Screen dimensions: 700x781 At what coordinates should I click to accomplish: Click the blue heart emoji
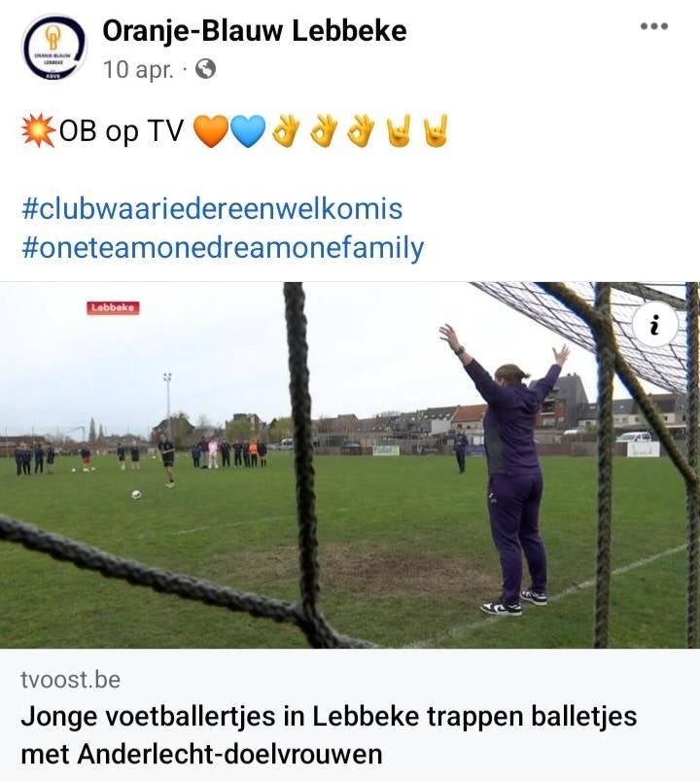click(249, 132)
